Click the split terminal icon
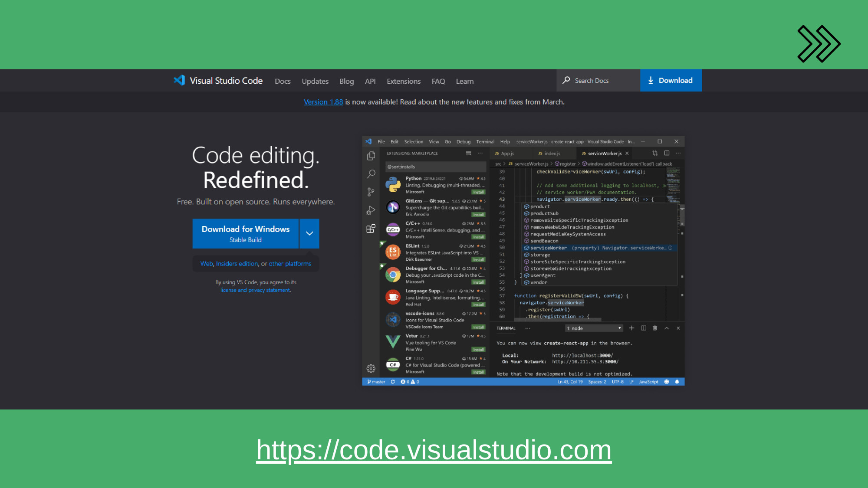Screen dimensions: 868x488 click(x=644, y=328)
